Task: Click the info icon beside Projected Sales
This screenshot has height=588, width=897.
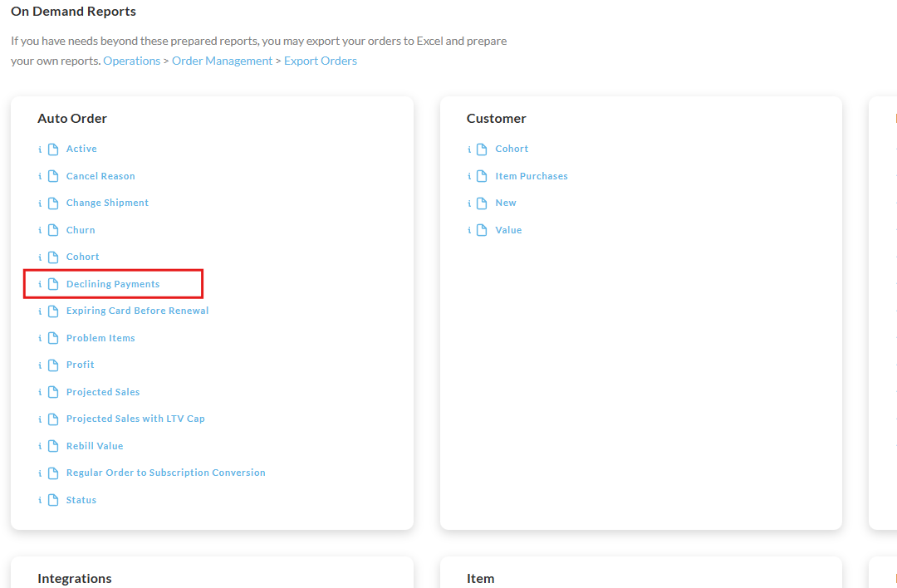Action: pos(40,392)
